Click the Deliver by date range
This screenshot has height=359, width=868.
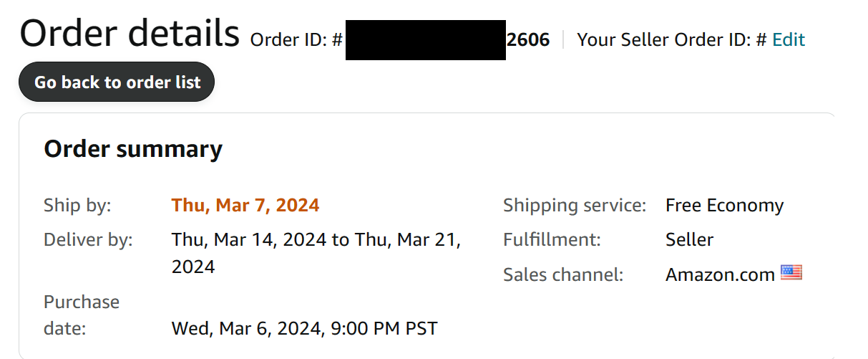click(x=316, y=253)
